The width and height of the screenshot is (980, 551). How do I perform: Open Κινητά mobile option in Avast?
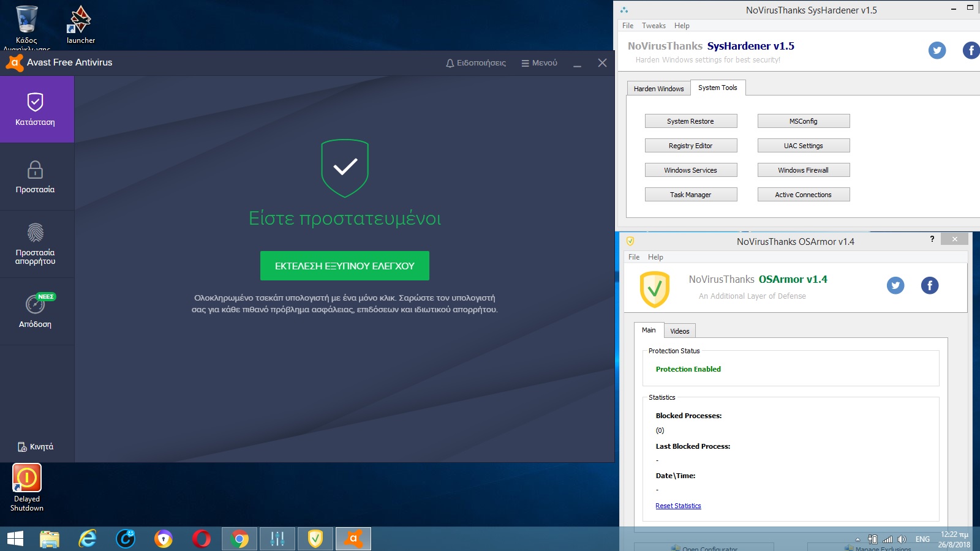coord(36,447)
